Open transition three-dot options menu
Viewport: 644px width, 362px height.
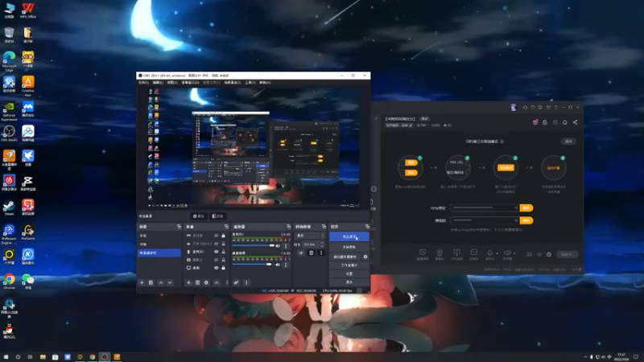(x=321, y=253)
